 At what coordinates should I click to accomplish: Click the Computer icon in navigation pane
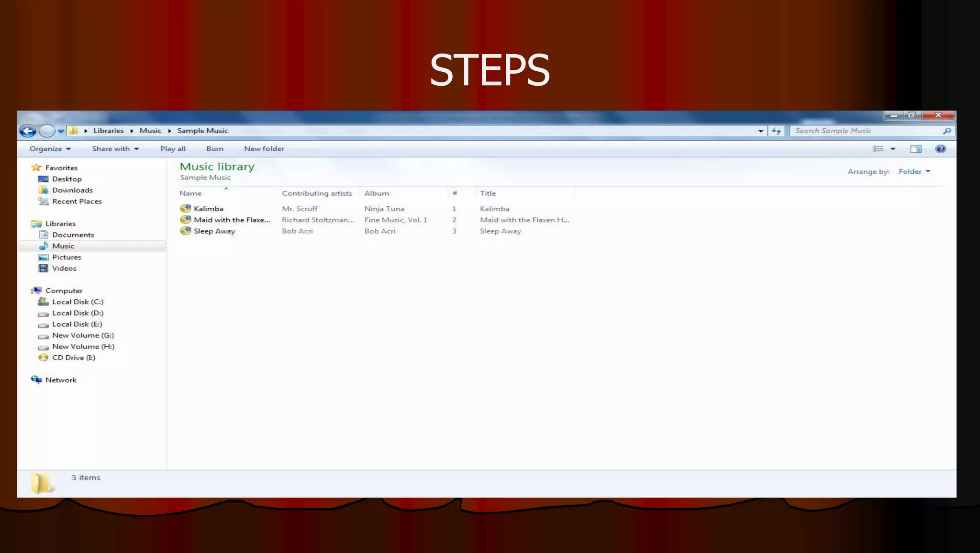tap(36, 290)
